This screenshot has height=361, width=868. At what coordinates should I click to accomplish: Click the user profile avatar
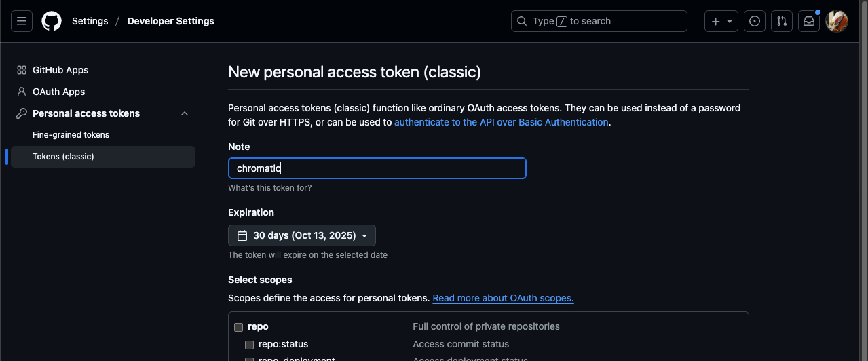coord(837,21)
